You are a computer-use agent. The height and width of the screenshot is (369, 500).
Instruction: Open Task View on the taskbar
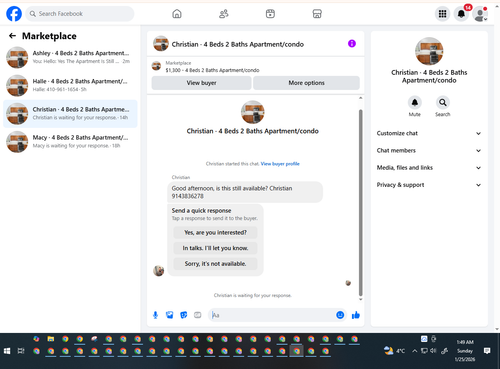tap(21, 351)
